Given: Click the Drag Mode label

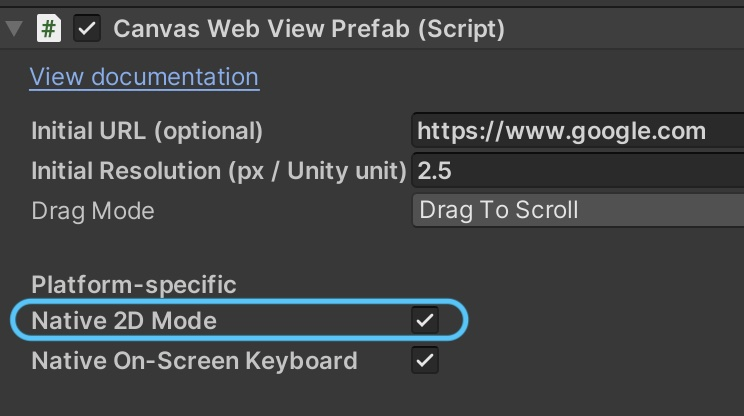Looking at the screenshot, I should tap(93, 211).
